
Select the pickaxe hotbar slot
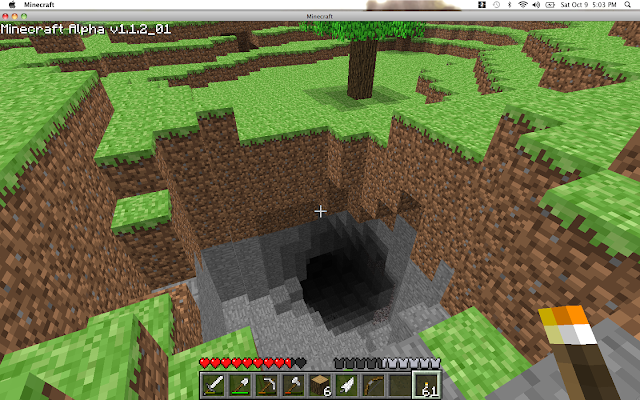pyautogui.click(x=267, y=385)
